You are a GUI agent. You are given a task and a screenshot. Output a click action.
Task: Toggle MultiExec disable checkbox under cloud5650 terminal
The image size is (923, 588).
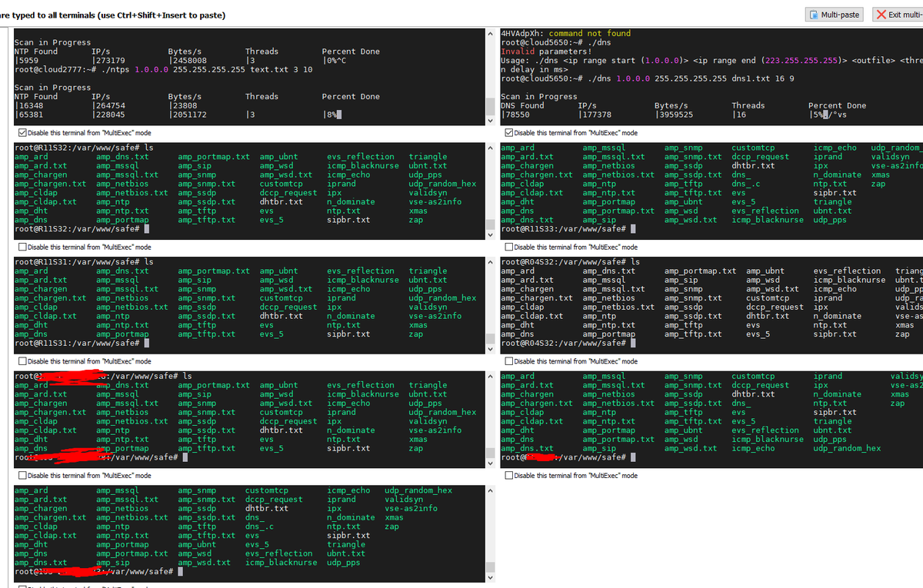click(x=508, y=133)
